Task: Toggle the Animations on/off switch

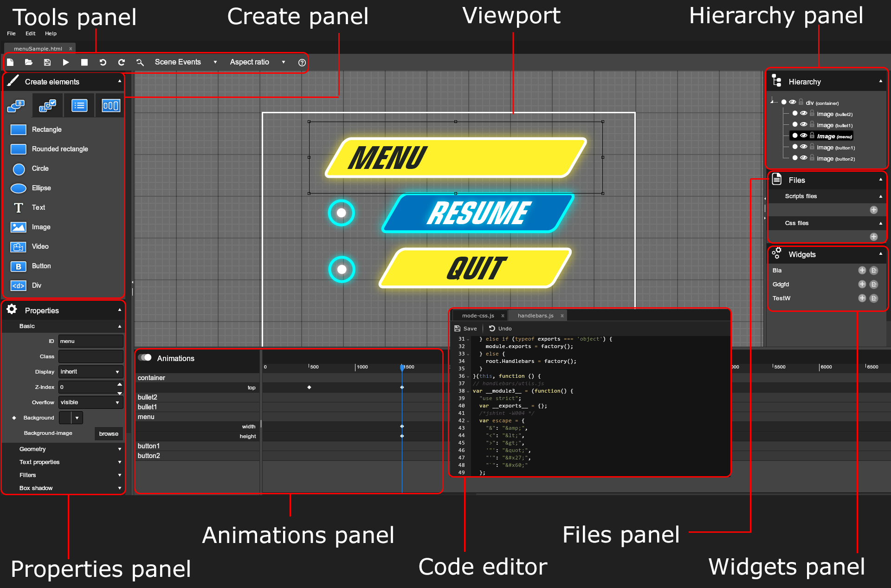Action: pyautogui.click(x=145, y=357)
